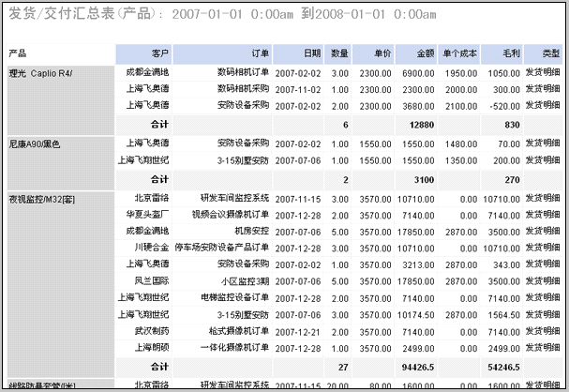Click the 金额 column header

424,53
